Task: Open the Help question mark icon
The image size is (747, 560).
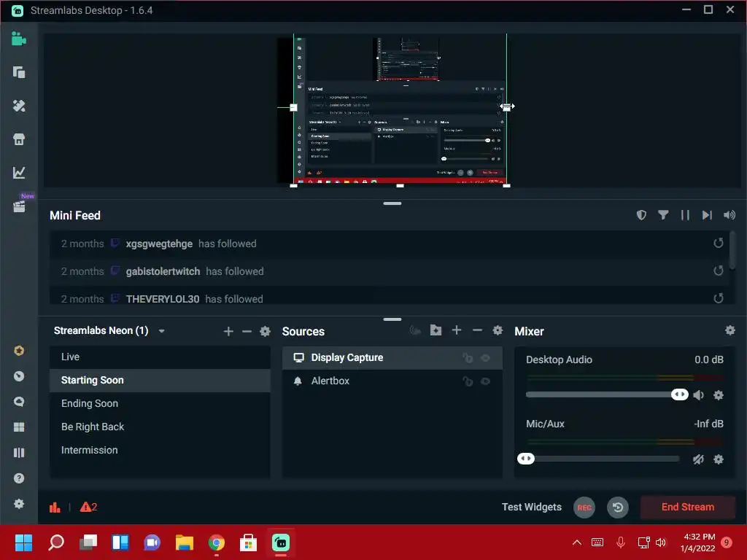Action: 18,478
